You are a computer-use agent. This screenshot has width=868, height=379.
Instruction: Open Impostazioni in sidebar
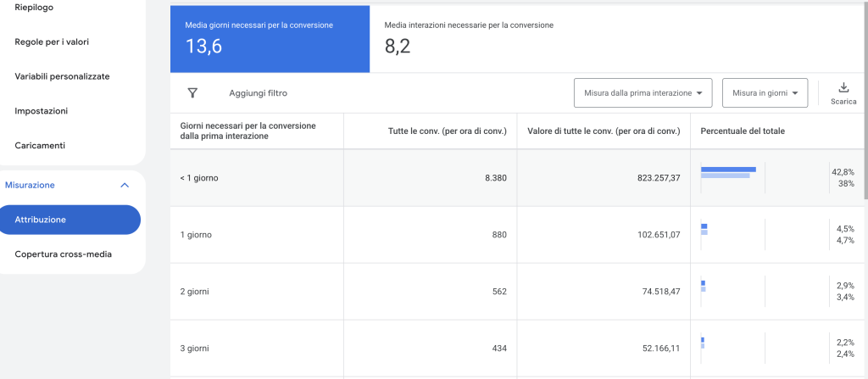41,111
